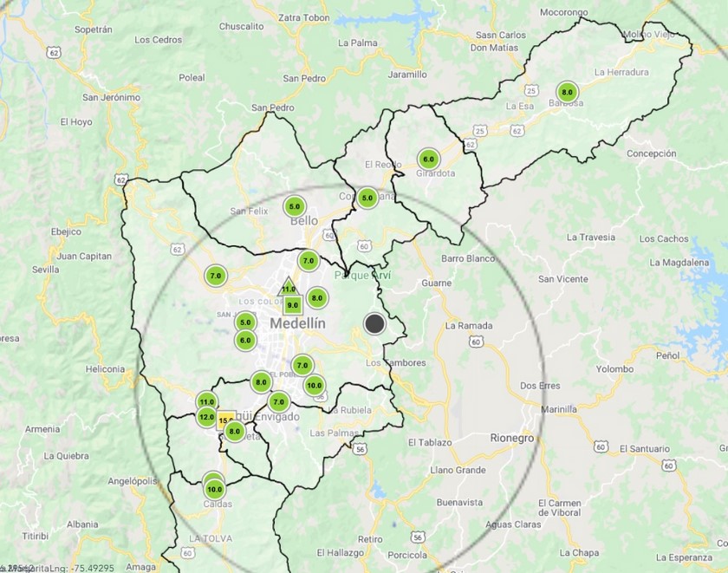Open the 8.0 marker right of square 9.0
Image resolution: width=728 pixels, height=573 pixels.
[317, 298]
